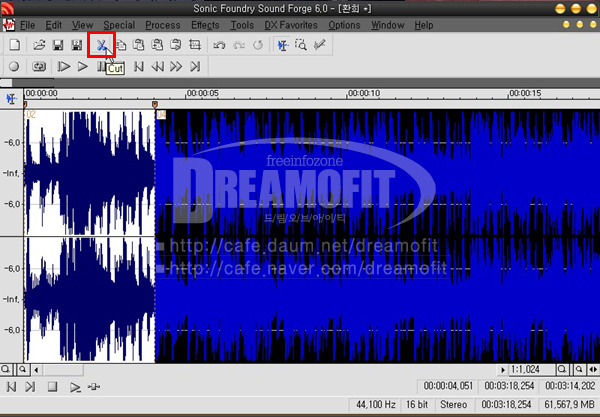Cut the selection with scissors icon
The width and height of the screenshot is (600, 417).
[101, 45]
